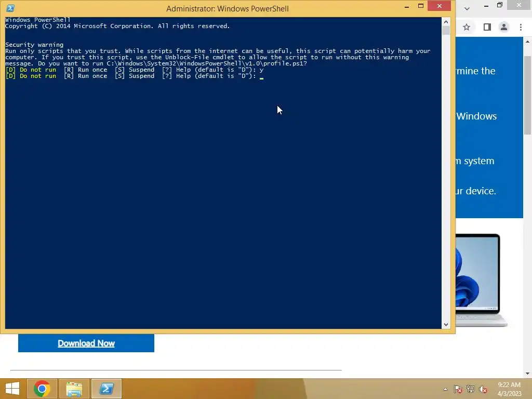Open File Explorer from the taskbar
Image resolution: width=532 pixels, height=399 pixels.
click(x=74, y=389)
